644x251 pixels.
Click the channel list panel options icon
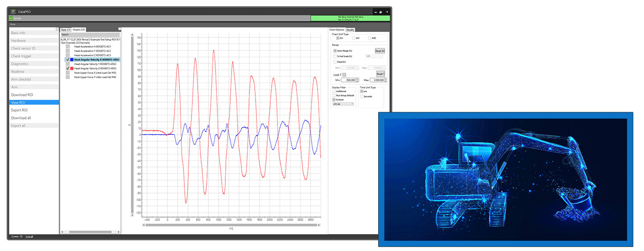coord(119,29)
